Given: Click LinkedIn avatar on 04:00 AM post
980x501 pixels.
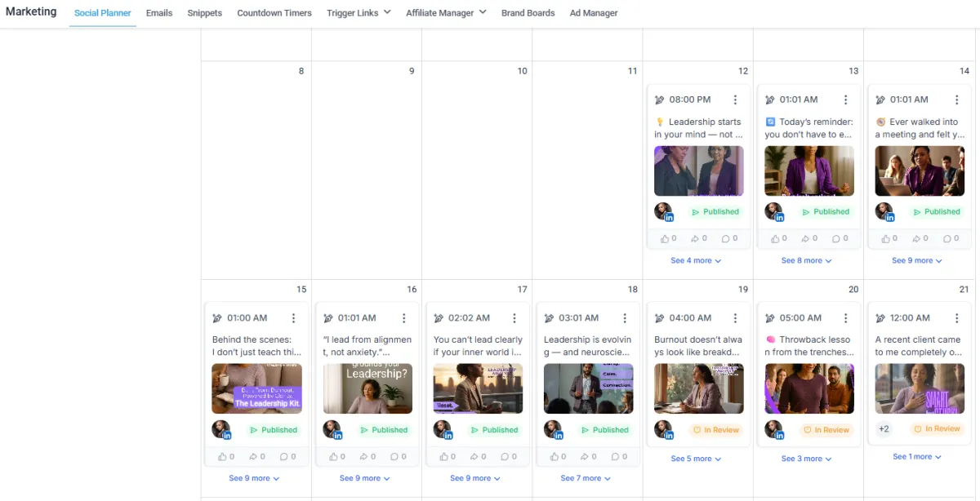Looking at the screenshot, I should click(664, 430).
